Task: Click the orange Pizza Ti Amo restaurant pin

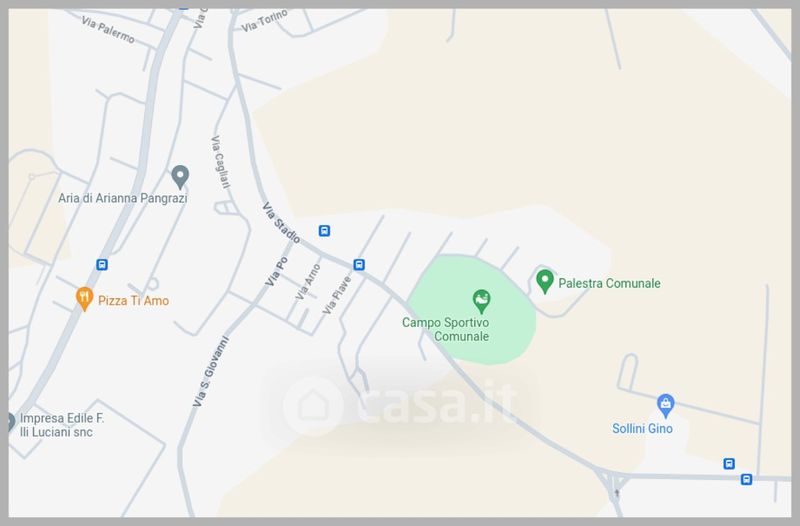Action: pyautogui.click(x=84, y=299)
